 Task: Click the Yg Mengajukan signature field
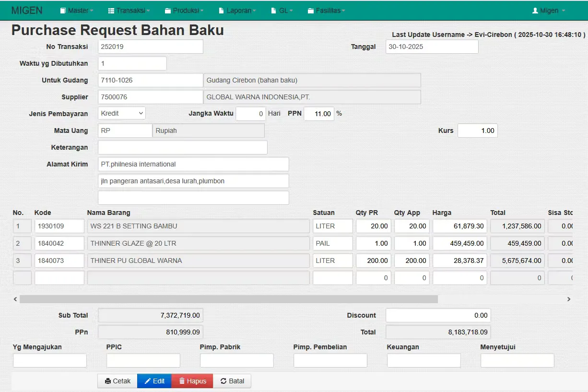[x=50, y=360]
